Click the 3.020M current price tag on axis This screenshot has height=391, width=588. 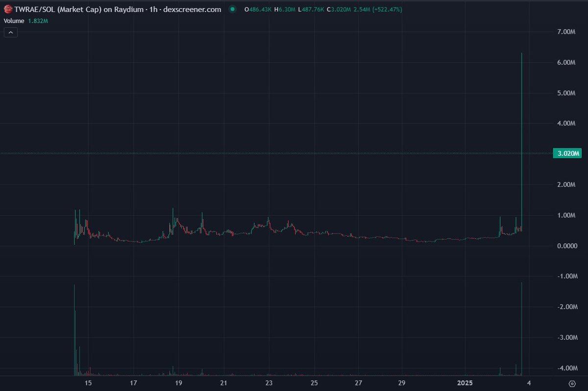[567, 153]
